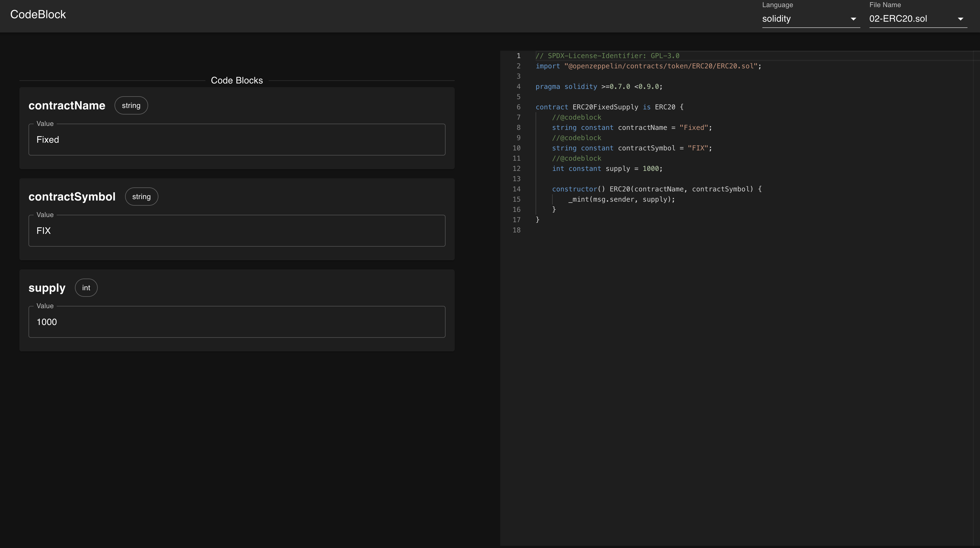Click line number 3 in the editor gutter
This screenshot has height=548, width=980.
point(518,76)
